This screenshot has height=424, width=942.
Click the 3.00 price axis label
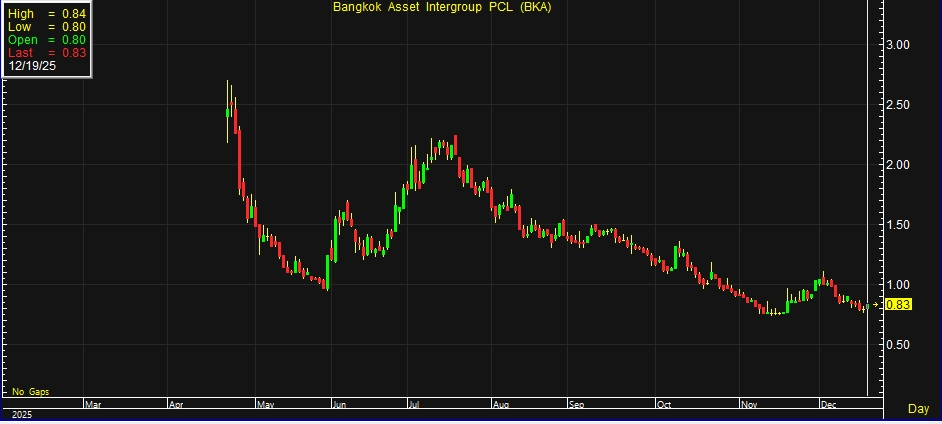(x=897, y=45)
